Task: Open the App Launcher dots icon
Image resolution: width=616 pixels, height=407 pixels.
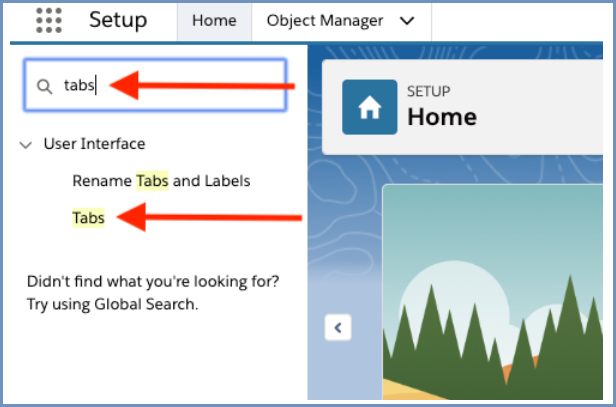Action: 49,20
